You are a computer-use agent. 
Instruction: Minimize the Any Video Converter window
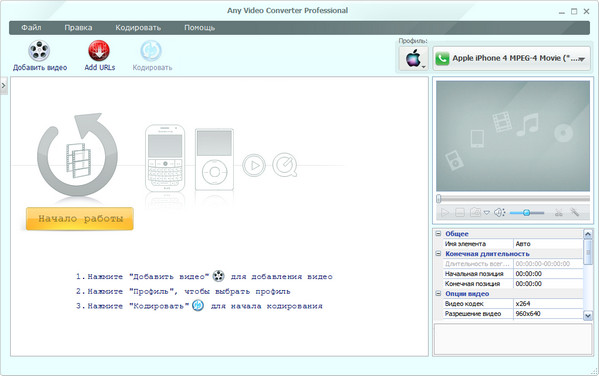[562, 12]
